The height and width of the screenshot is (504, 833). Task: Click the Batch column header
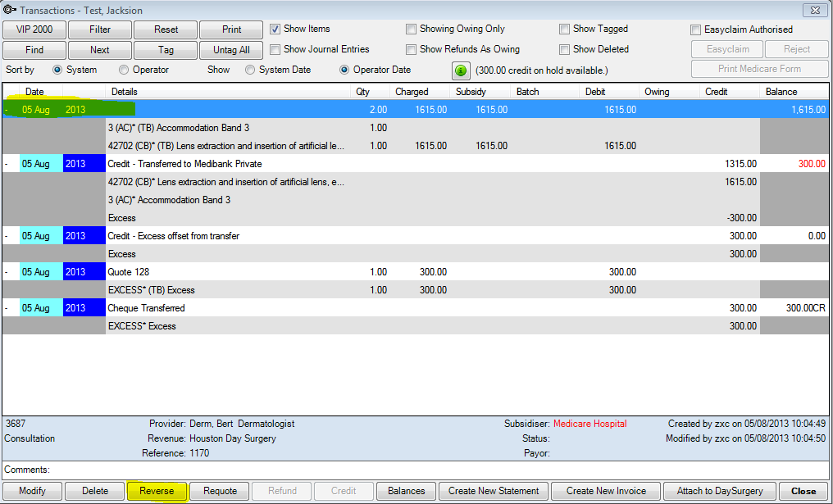[545, 92]
